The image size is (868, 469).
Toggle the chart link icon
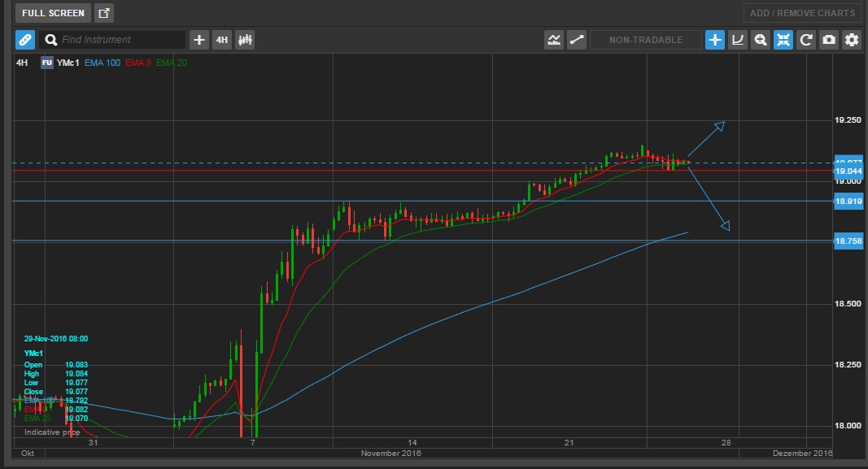[x=25, y=40]
